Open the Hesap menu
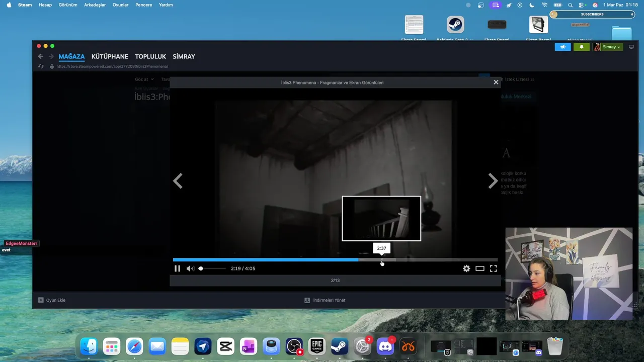 (x=45, y=5)
